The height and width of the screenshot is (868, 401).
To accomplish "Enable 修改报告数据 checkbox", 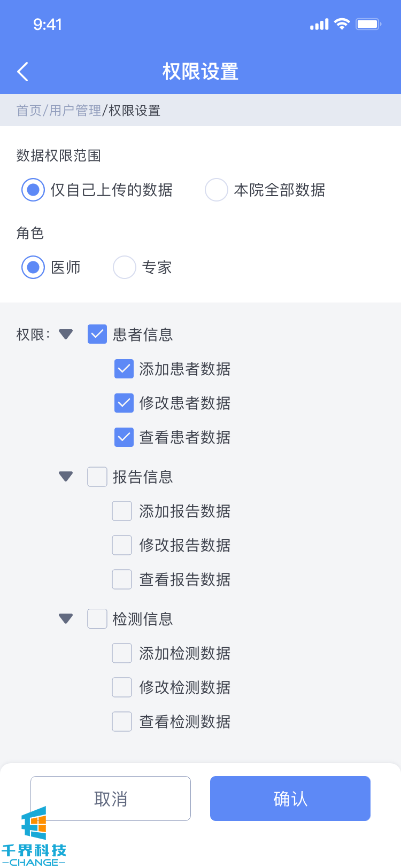I will (x=122, y=545).
